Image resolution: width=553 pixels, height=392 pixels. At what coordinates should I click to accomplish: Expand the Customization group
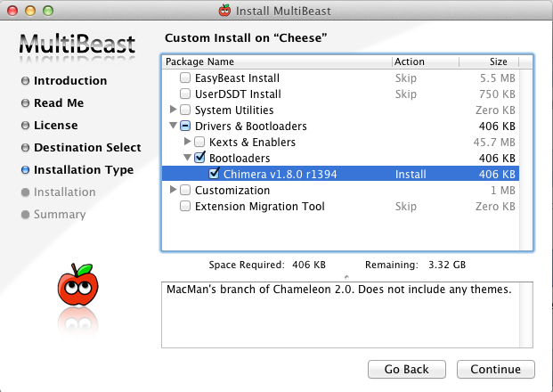click(173, 190)
